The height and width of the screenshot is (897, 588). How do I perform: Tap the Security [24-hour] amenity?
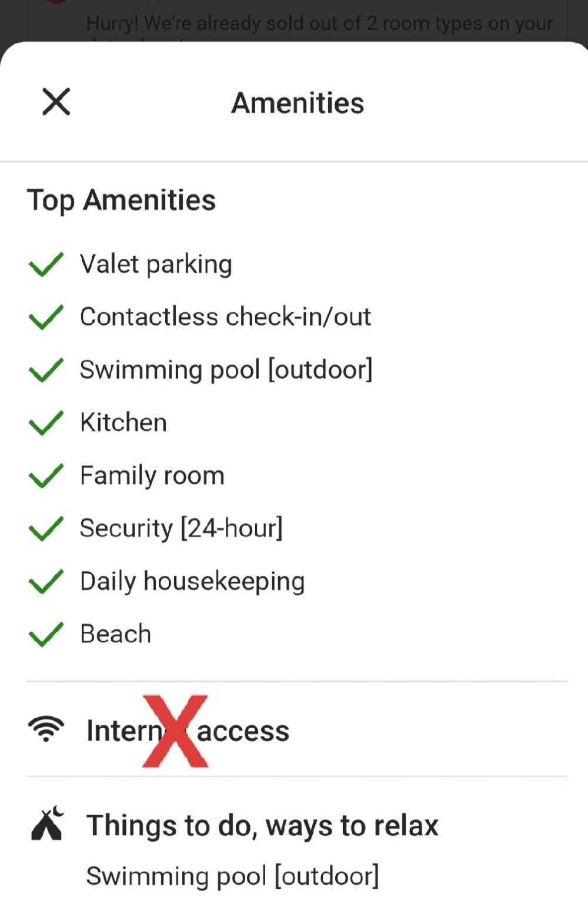click(x=181, y=528)
